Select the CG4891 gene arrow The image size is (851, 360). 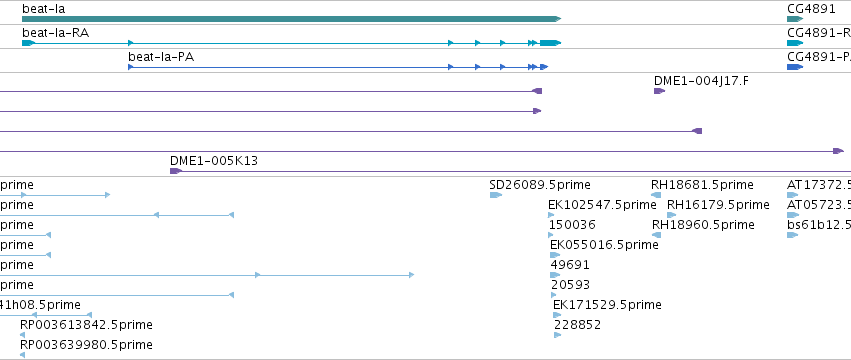[795, 19]
